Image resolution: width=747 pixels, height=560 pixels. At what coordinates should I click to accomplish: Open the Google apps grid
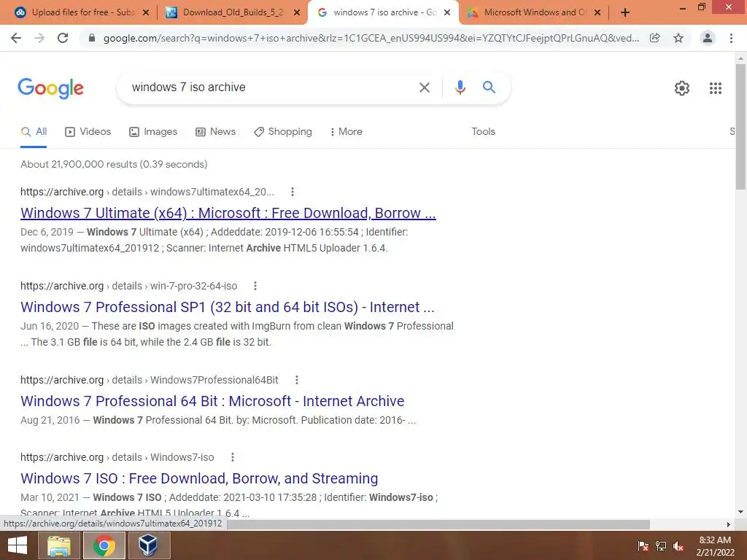tap(715, 88)
